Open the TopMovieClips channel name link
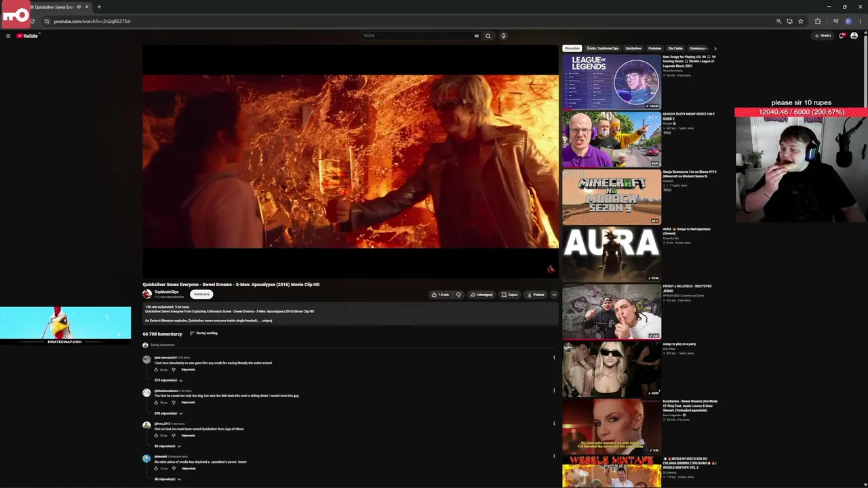Image resolution: width=868 pixels, height=488 pixels. [x=166, y=292]
